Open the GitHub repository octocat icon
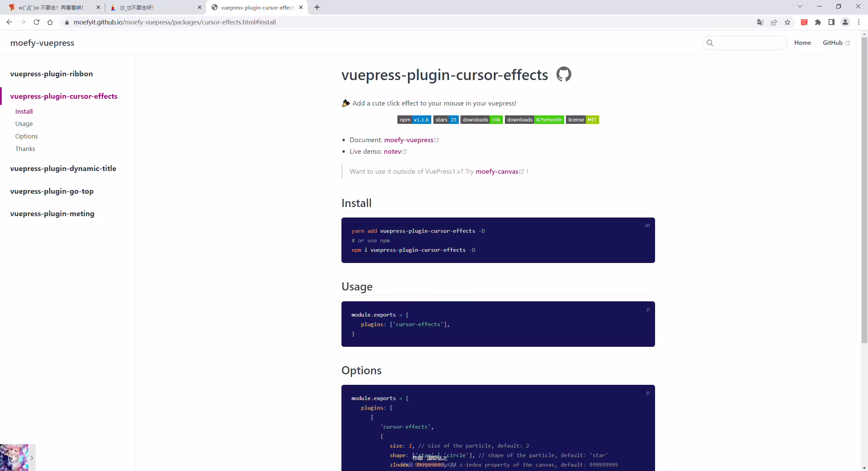868x471 pixels. pos(564,74)
